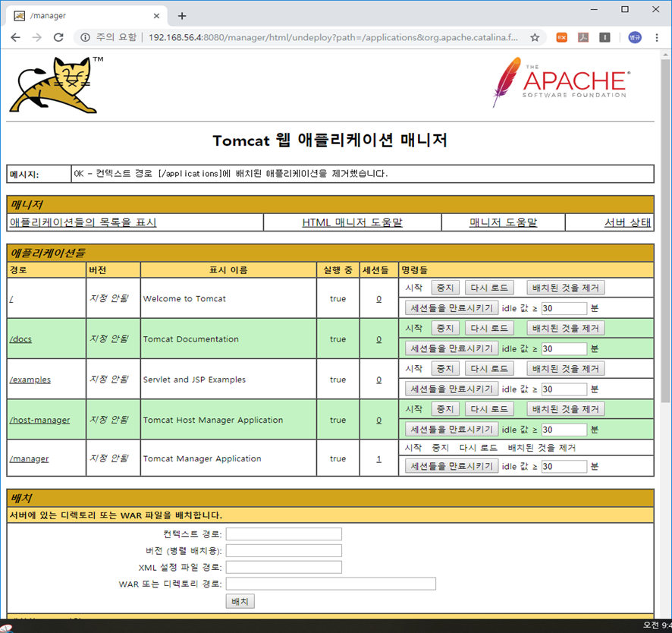Click idle value field for /examples application
The width and height of the screenshot is (672, 633).
click(x=564, y=389)
